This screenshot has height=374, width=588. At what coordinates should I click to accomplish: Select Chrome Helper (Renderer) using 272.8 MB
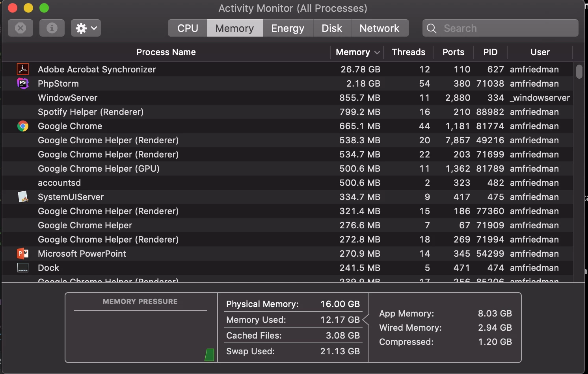coord(287,239)
